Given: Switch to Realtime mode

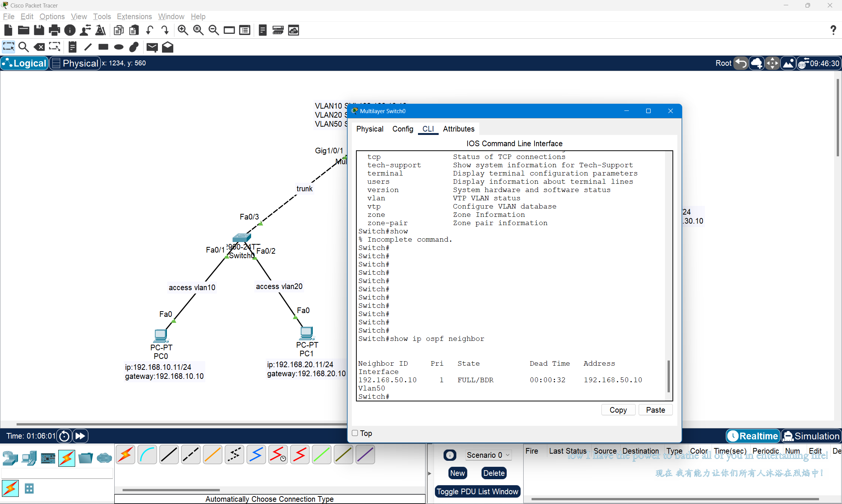Looking at the screenshot, I should coord(753,436).
